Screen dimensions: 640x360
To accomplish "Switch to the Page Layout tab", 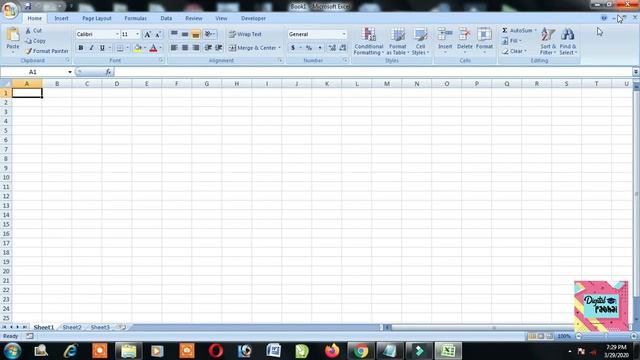I will click(96, 18).
